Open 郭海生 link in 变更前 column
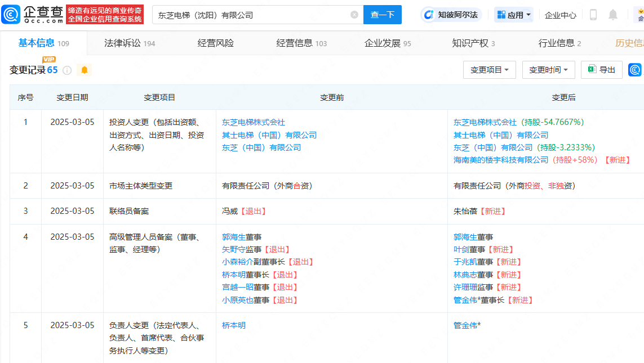644x363 pixels. [234, 237]
